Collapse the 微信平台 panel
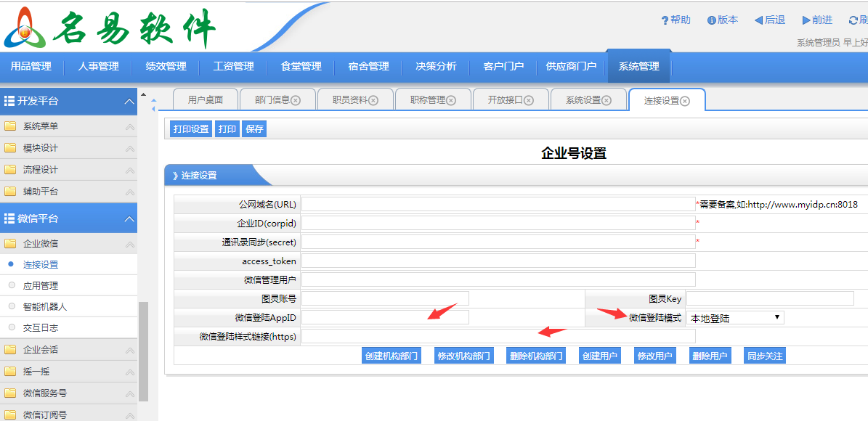868x421 pixels. 129,218
